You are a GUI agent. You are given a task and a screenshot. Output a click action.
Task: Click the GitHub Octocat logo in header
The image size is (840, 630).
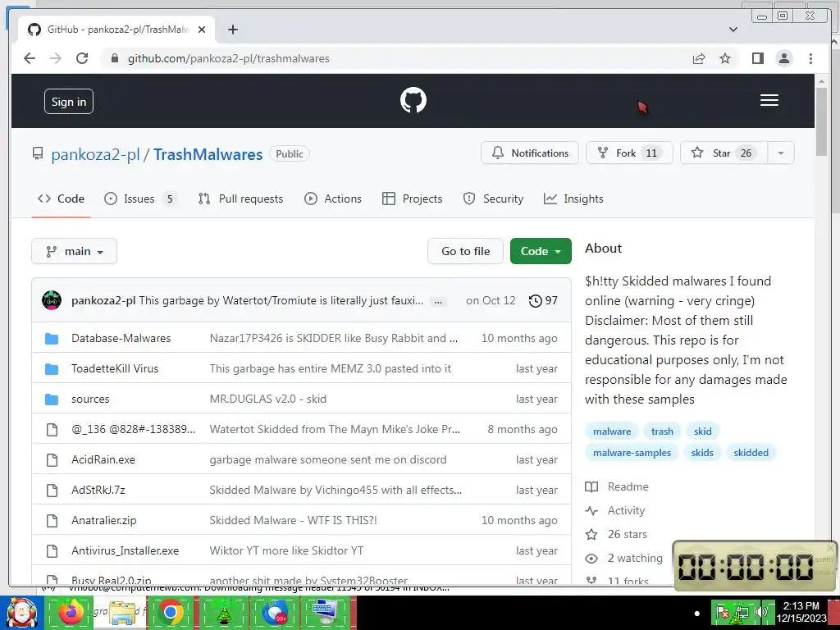click(x=413, y=100)
